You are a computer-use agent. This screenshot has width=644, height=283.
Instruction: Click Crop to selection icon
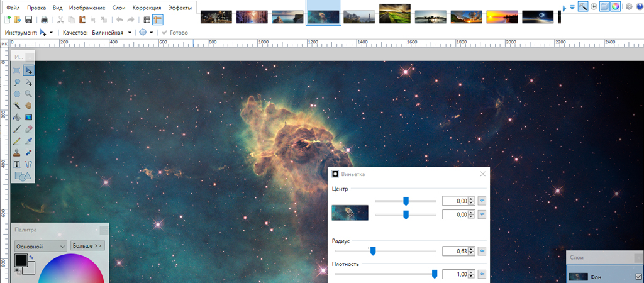[x=93, y=19]
